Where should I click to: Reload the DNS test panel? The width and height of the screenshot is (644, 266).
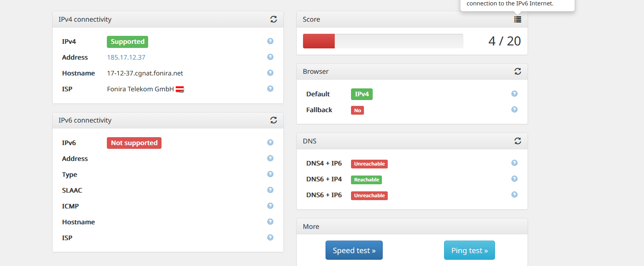click(x=518, y=141)
